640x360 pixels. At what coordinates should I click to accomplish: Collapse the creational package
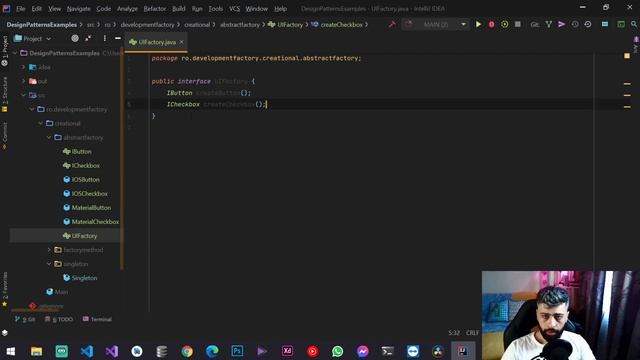point(40,123)
